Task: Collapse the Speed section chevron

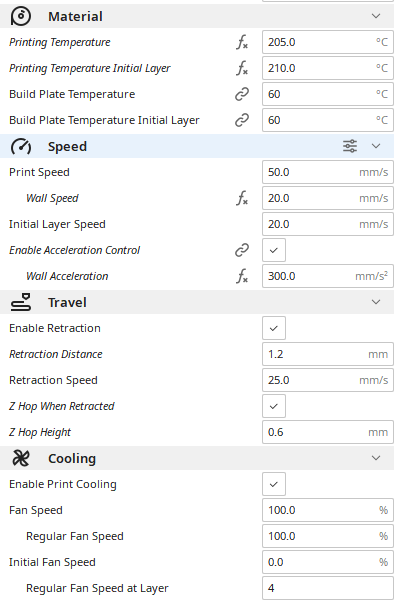Action: click(376, 146)
